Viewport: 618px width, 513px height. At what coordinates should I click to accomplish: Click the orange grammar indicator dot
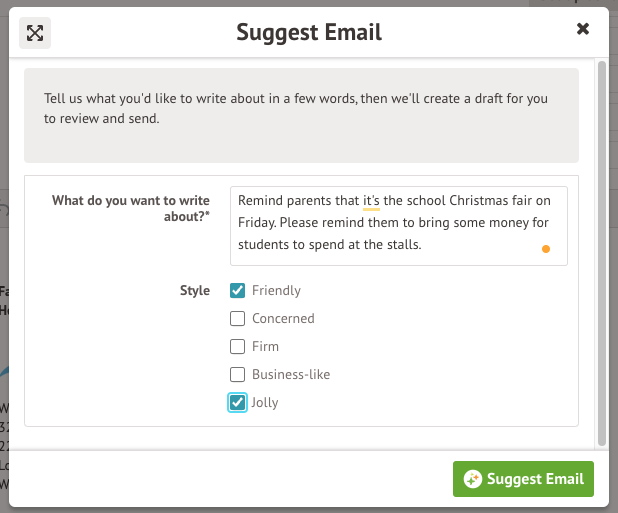click(545, 249)
